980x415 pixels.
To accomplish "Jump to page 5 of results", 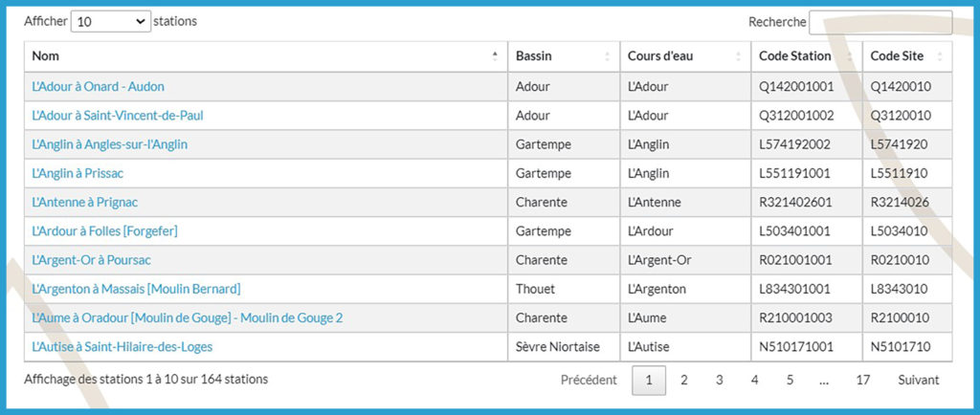I will [x=790, y=381].
